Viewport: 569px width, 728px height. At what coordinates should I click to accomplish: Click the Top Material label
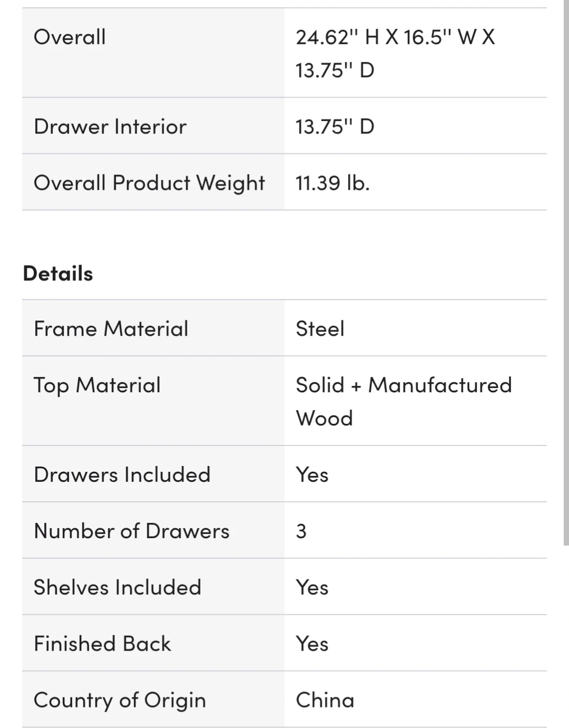tap(97, 385)
